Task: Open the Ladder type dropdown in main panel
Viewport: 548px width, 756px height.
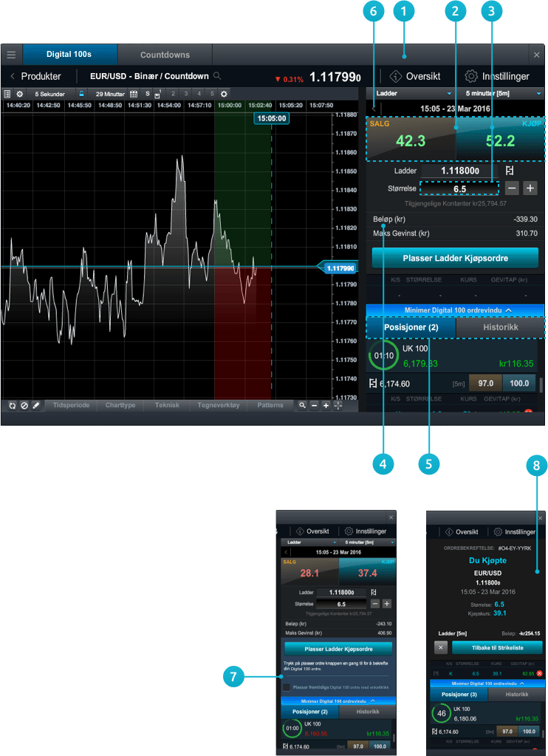Action: (x=413, y=94)
